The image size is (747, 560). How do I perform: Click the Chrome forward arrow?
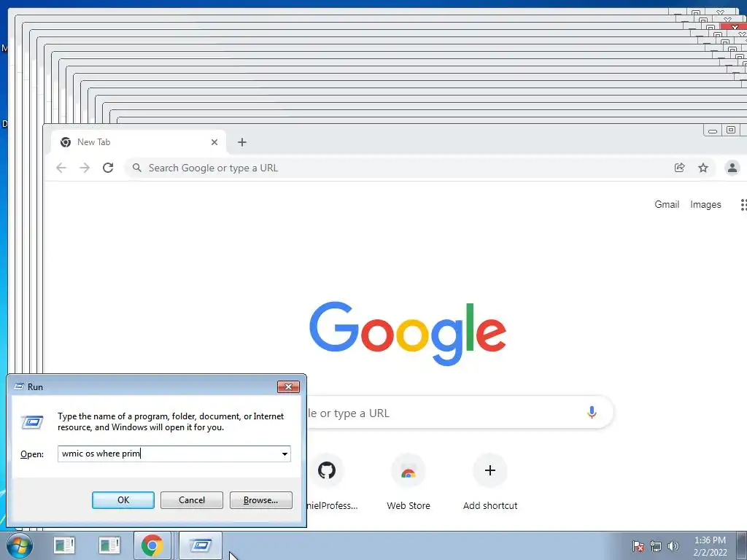[x=85, y=168]
